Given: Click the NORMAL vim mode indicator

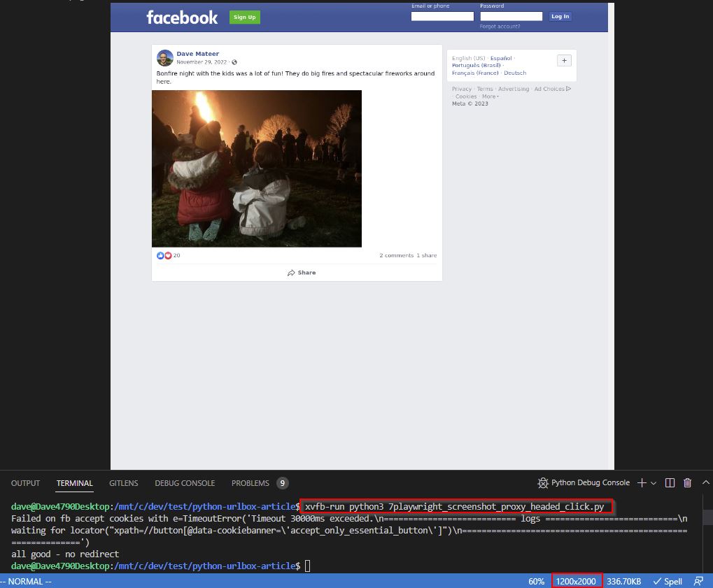Looking at the screenshot, I should pos(26,581).
